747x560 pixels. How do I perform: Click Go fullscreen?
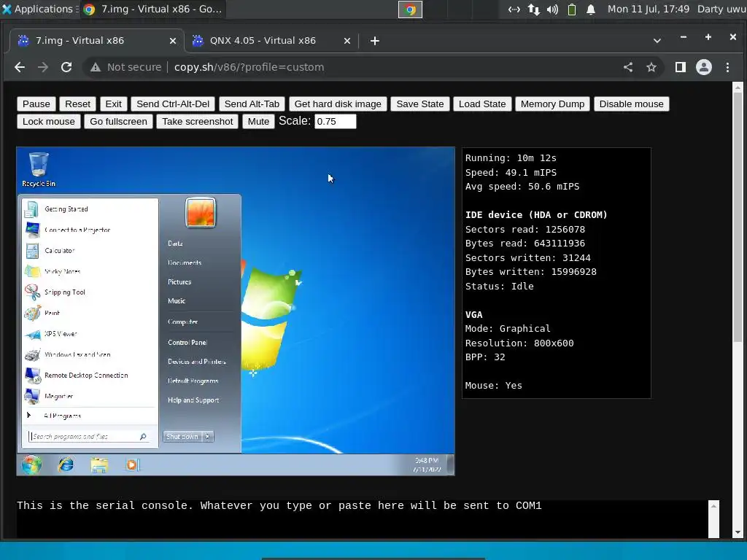pyautogui.click(x=119, y=122)
